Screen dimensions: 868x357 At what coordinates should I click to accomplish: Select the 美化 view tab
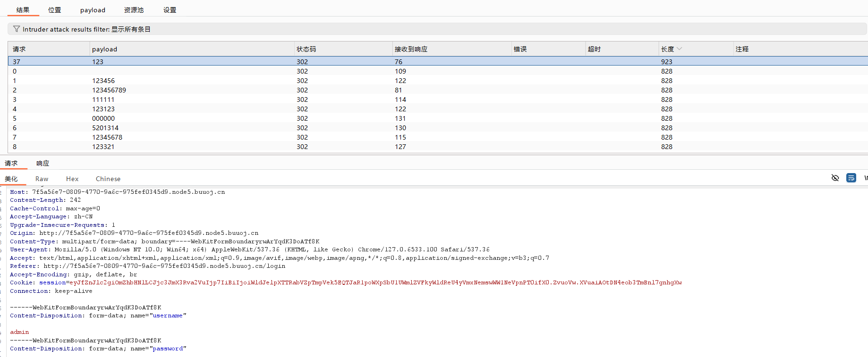pyautogui.click(x=11, y=179)
